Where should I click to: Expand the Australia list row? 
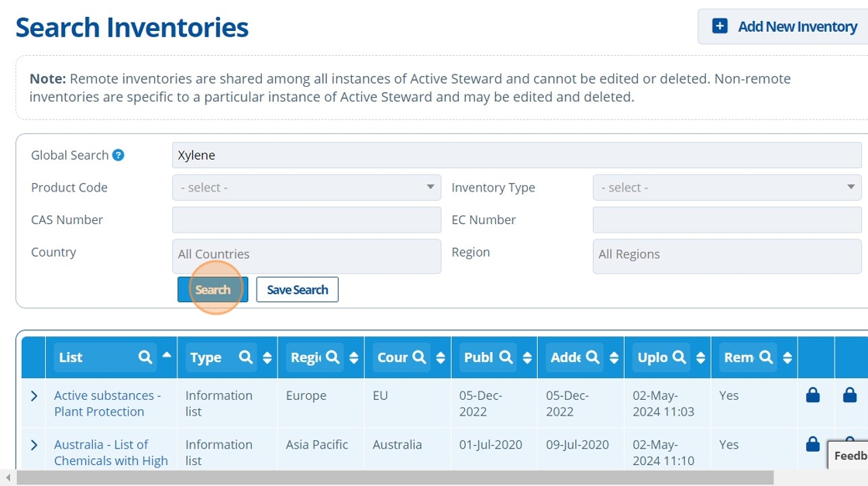34,445
